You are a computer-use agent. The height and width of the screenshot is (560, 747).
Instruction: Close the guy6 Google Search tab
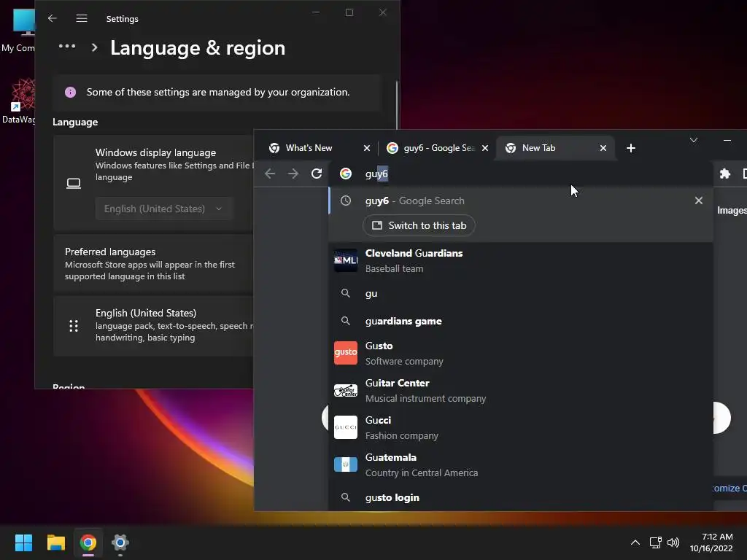485,148
